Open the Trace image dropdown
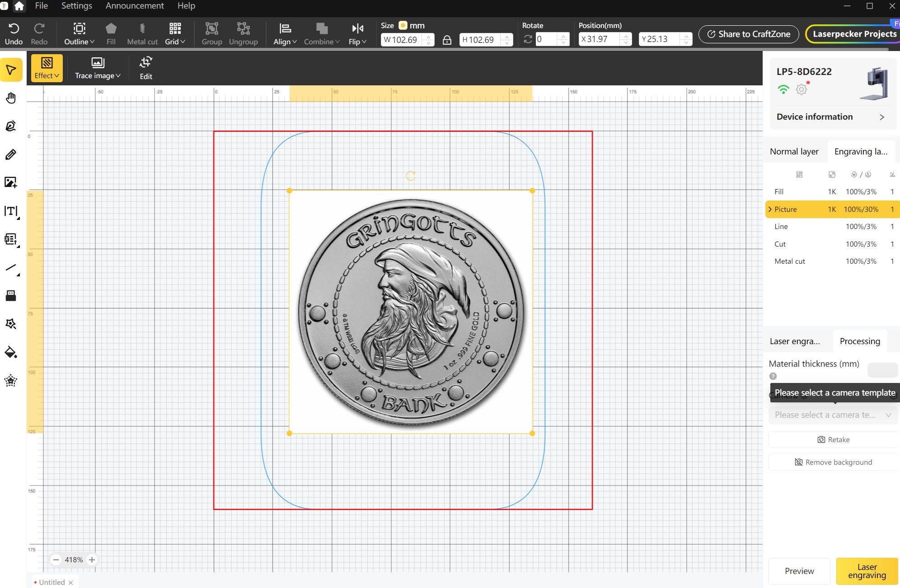The height and width of the screenshot is (588, 900). point(98,68)
